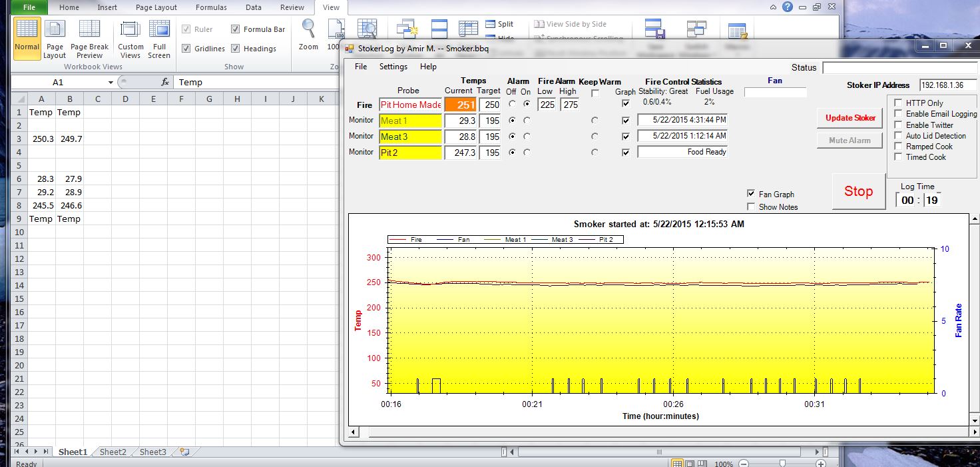Viewport: 980px width, 467px height.
Task: Click the New Window icon
Action: (x=405, y=29)
